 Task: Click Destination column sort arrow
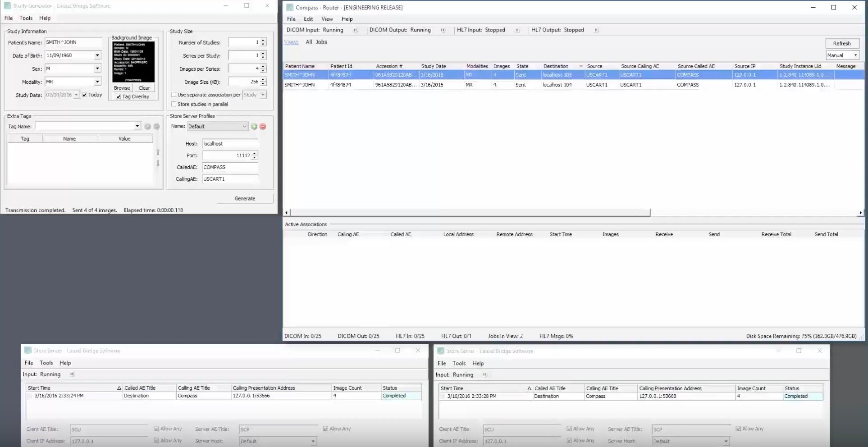pyautogui.click(x=581, y=66)
